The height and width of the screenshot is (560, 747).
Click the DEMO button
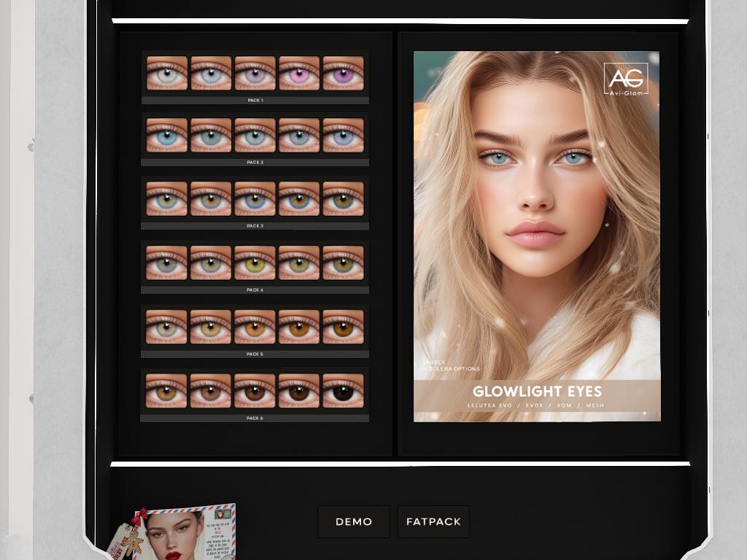[354, 522]
